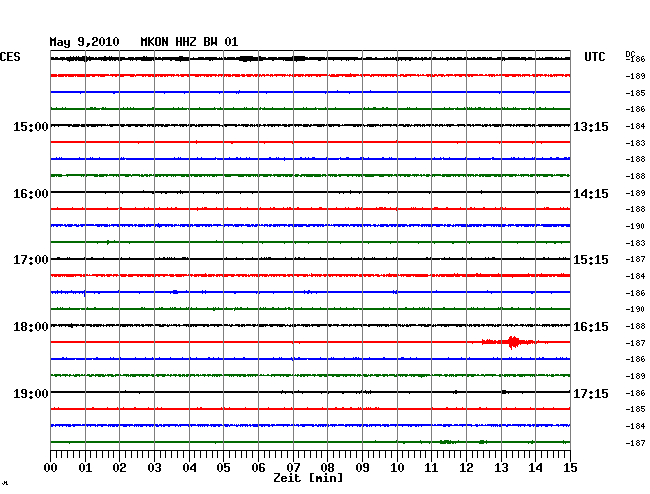Viewport: 650px width, 494px height.
Task: Click minute tick label 00
Action: point(51,468)
